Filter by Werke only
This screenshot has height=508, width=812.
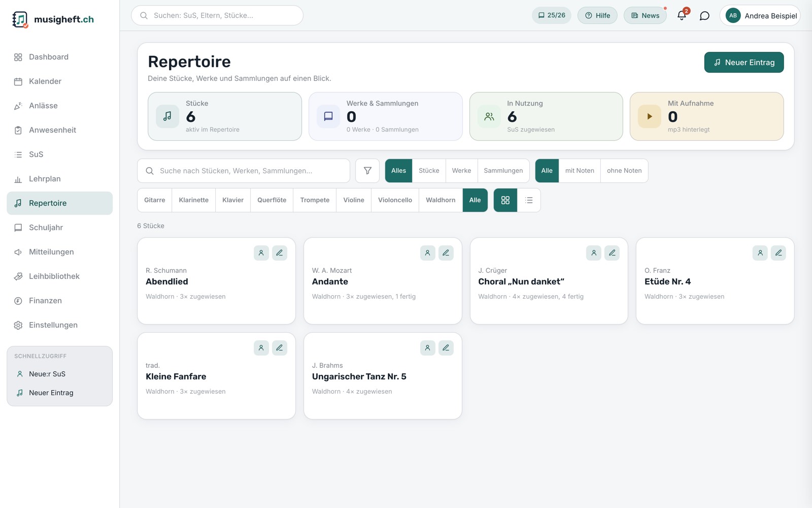[461, 171]
